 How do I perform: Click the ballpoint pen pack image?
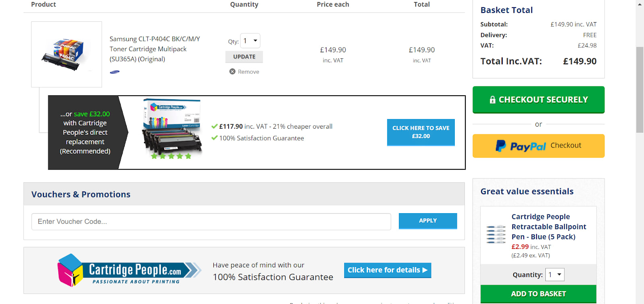[496, 234]
